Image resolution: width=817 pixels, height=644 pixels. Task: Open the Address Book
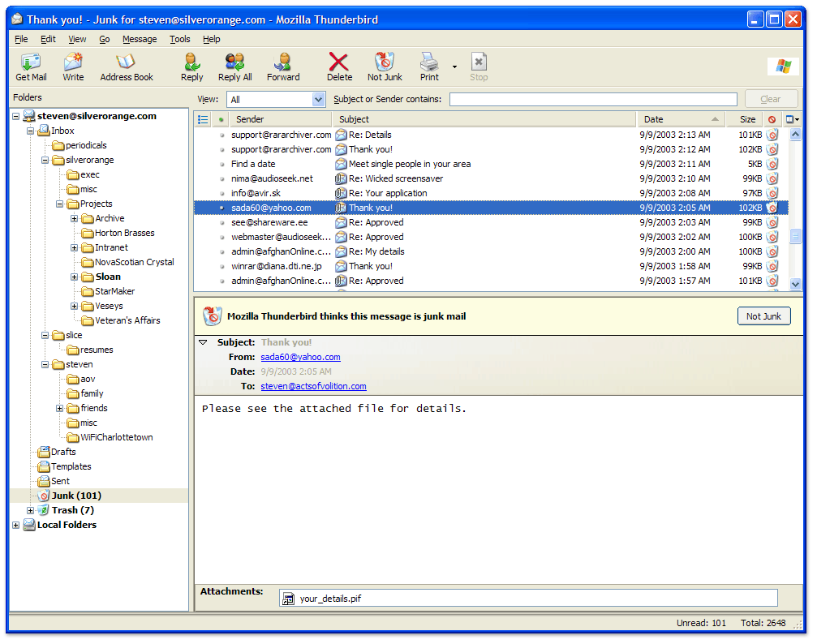click(126, 67)
